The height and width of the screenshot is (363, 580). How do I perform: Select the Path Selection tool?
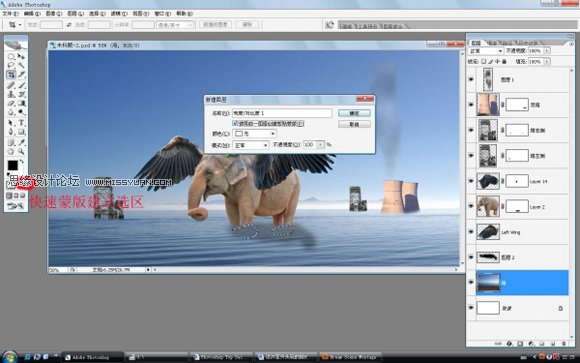pyautogui.click(x=11, y=122)
